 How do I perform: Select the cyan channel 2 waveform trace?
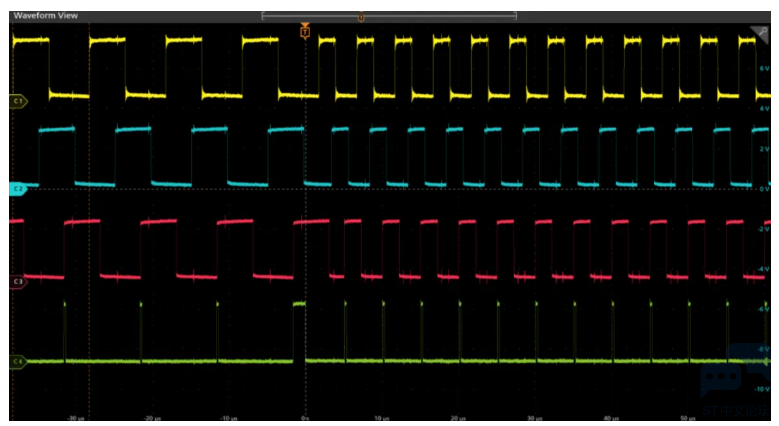pyautogui.click(x=170, y=184)
